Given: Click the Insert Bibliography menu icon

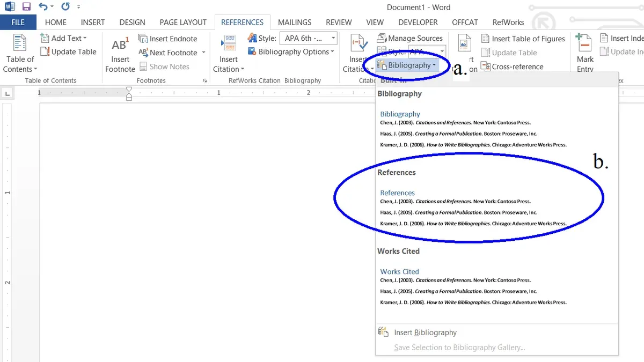Looking at the screenshot, I should tap(383, 332).
